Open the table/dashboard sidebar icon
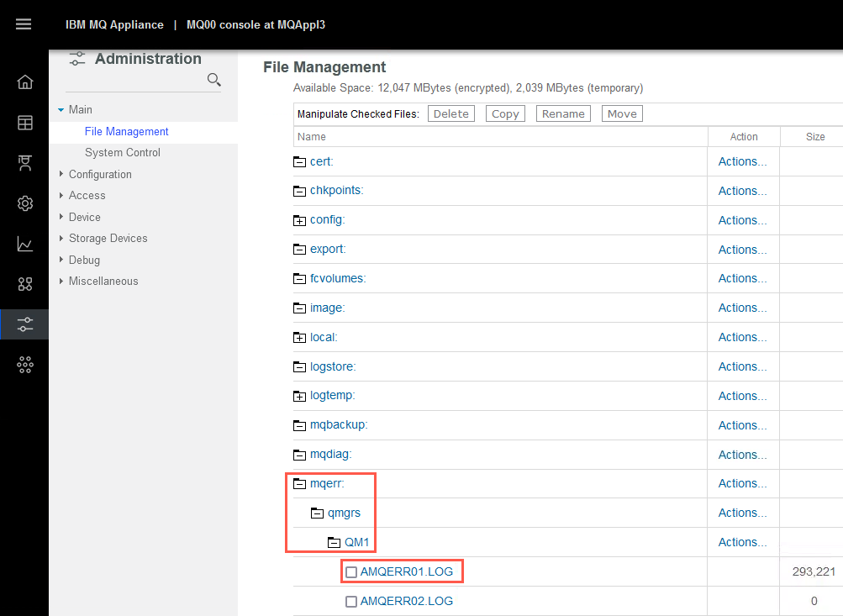The image size is (843, 616). coord(24,123)
